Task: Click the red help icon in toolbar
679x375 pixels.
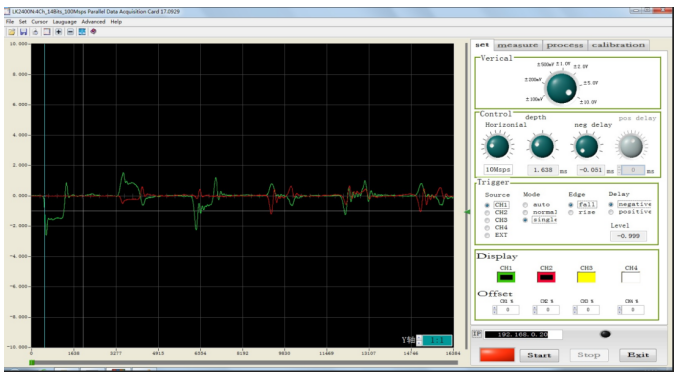Action: coord(93,32)
